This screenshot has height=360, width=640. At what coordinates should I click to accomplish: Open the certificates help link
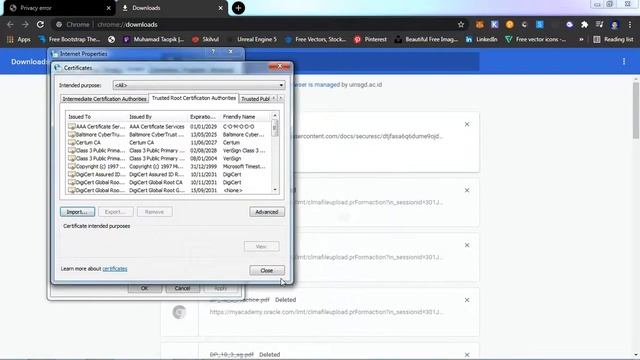[x=115, y=269]
